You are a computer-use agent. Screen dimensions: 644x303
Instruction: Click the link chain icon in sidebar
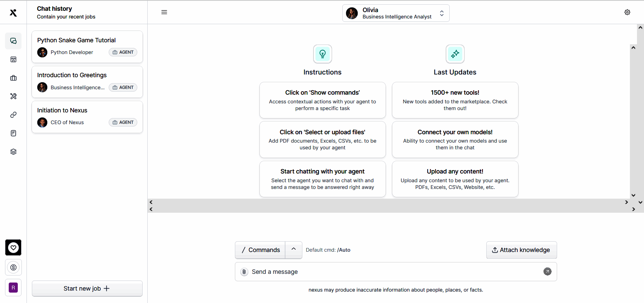point(13,115)
